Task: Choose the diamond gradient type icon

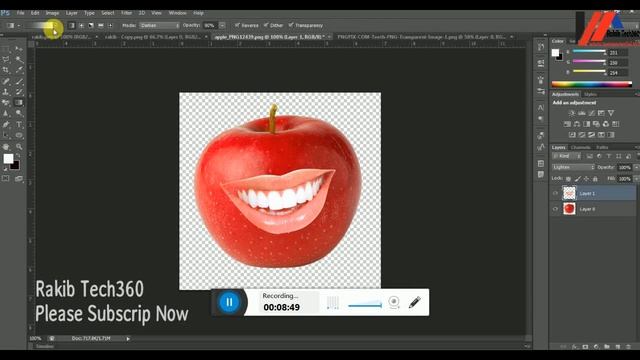Action: (x=110, y=25)
